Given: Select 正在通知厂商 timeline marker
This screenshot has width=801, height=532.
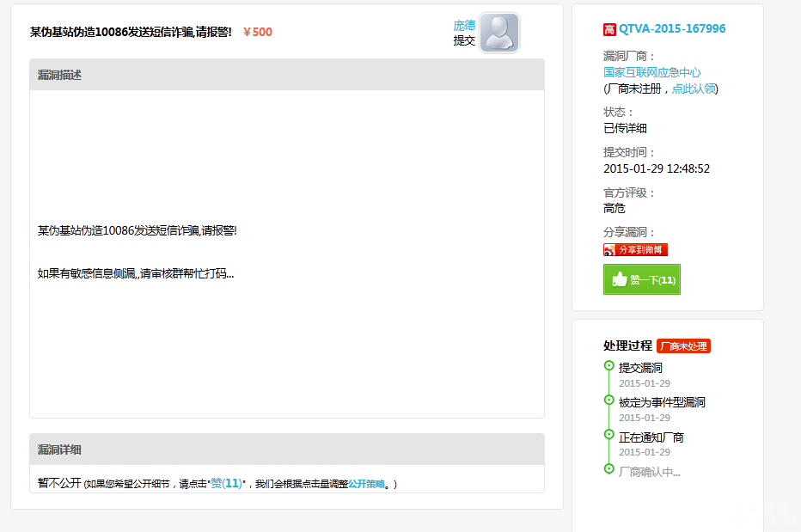Looking at the screenshot, I should pos(609,434).
